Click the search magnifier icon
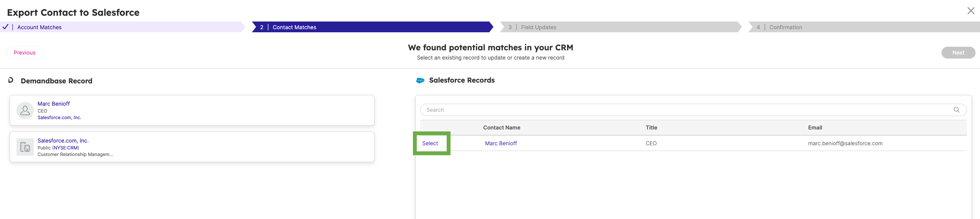 tap(956, 110)
